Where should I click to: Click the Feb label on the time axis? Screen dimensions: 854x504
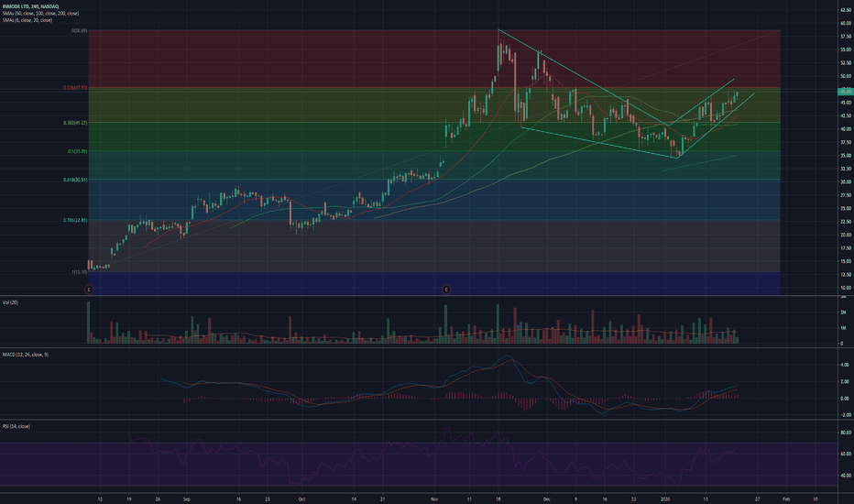point(786,499)
